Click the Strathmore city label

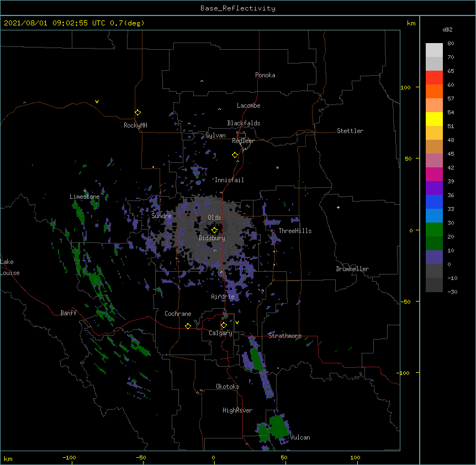[x=285, y=336]
